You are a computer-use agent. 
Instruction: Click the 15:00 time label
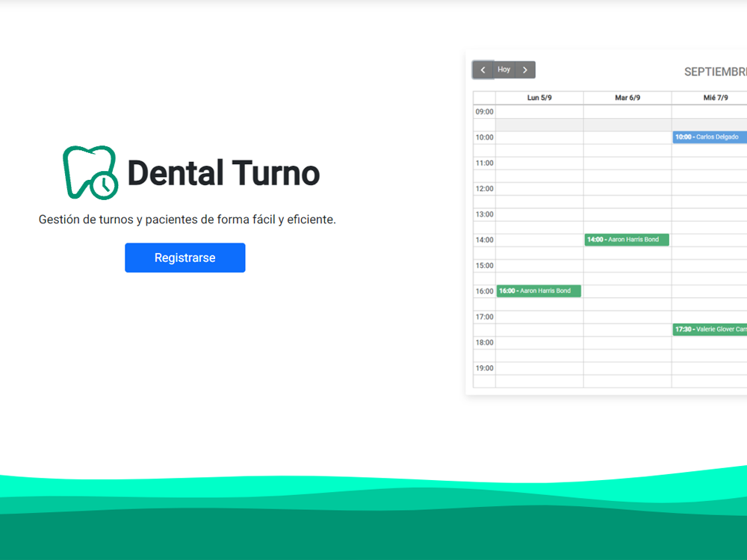[485, 266]
